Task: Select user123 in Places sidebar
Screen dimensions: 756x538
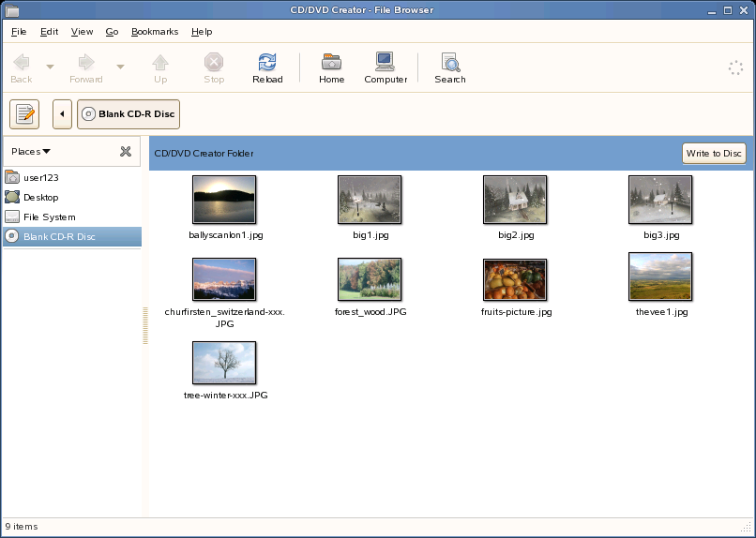Action: (40, 177)
